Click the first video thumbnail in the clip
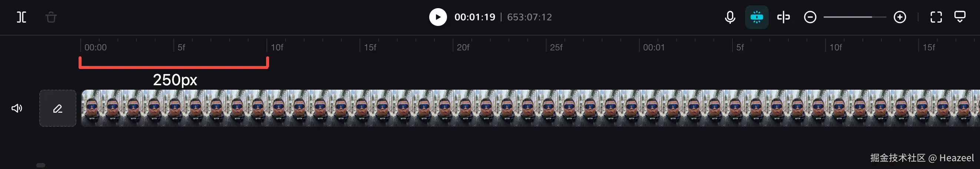This screenshot has height=169, width=980. [92, 108]
